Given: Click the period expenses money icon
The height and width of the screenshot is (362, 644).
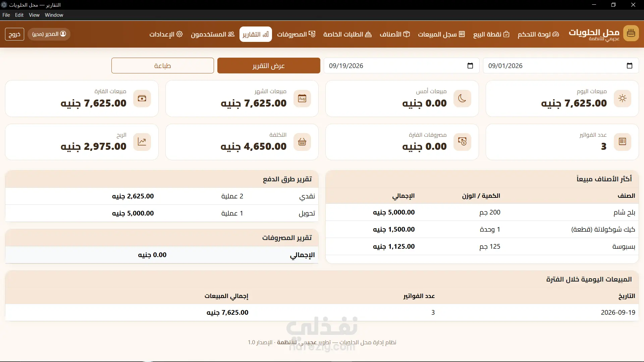Looking at the screenshot, I should point(462,142).
